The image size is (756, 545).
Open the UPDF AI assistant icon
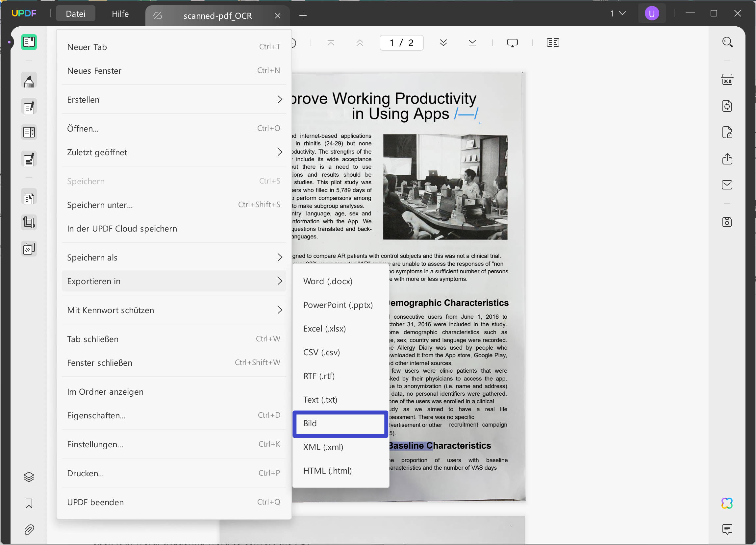[727, 503]
